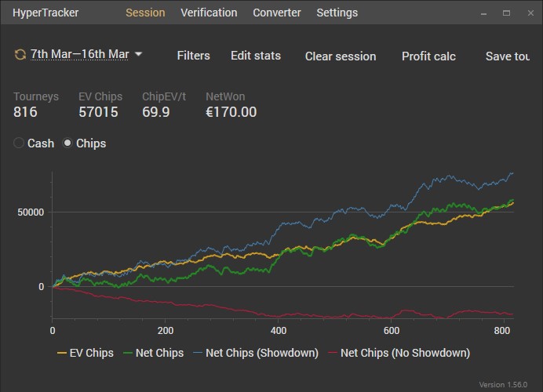
Task: Open the Settings tab
Action: [x=337, y=13]
